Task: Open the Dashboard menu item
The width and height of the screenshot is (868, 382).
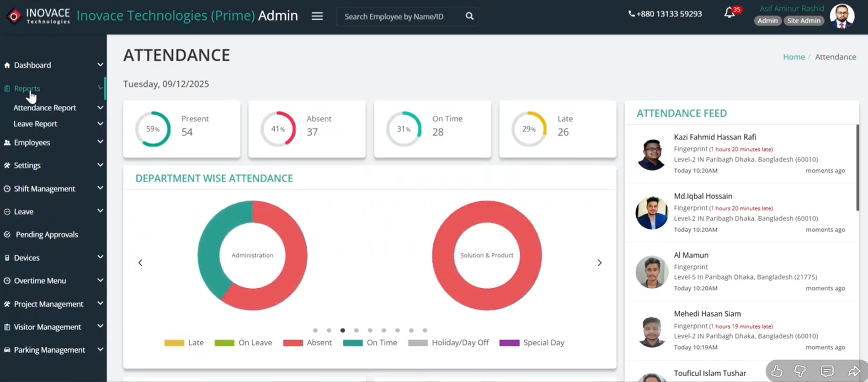Action: (32, 65)
